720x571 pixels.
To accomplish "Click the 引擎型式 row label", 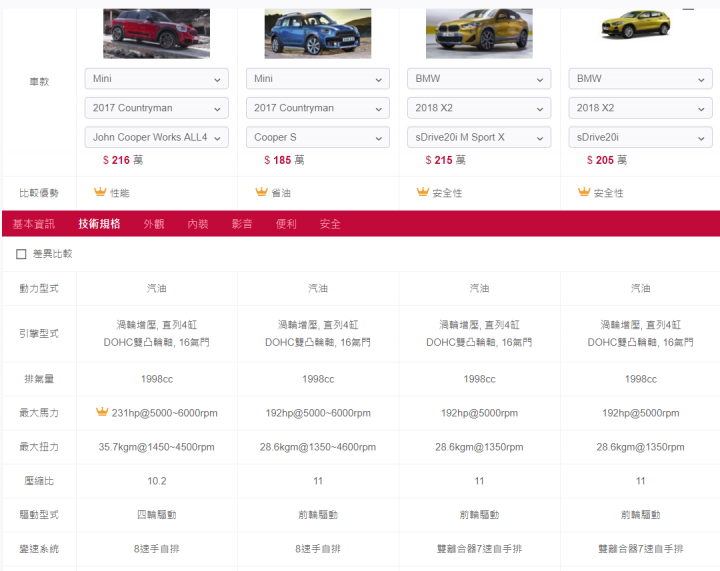I will pyautogui.click(x=39, y=334).
